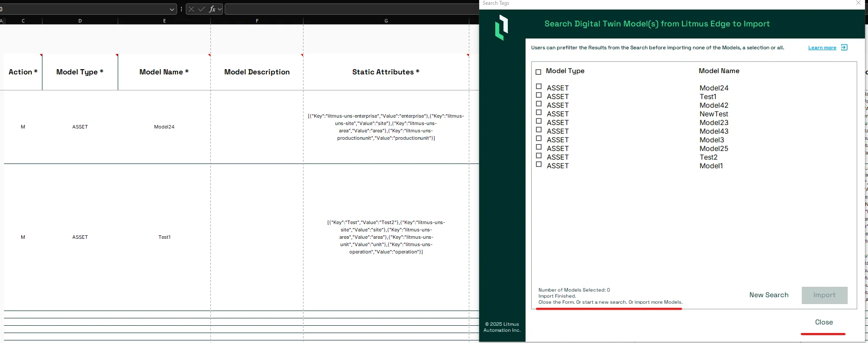Expand the fx function dropdown arrow

(x=219, y=9)
